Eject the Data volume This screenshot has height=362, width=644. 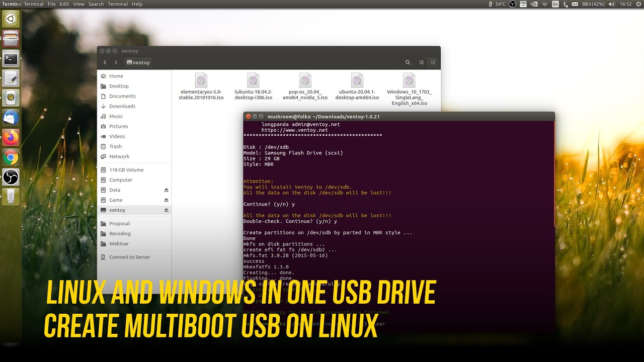click(166, 190)
